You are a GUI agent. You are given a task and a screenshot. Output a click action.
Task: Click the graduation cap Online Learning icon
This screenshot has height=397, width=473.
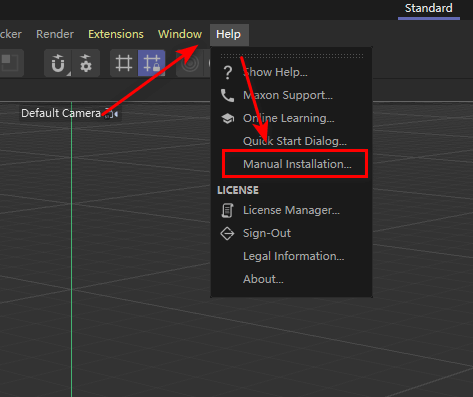pos(228,118)
